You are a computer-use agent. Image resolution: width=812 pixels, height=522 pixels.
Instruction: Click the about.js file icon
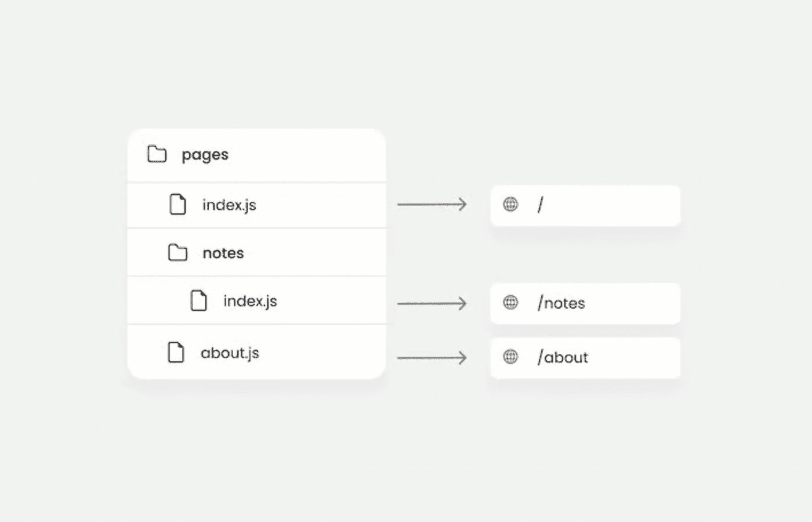[176, 353]
